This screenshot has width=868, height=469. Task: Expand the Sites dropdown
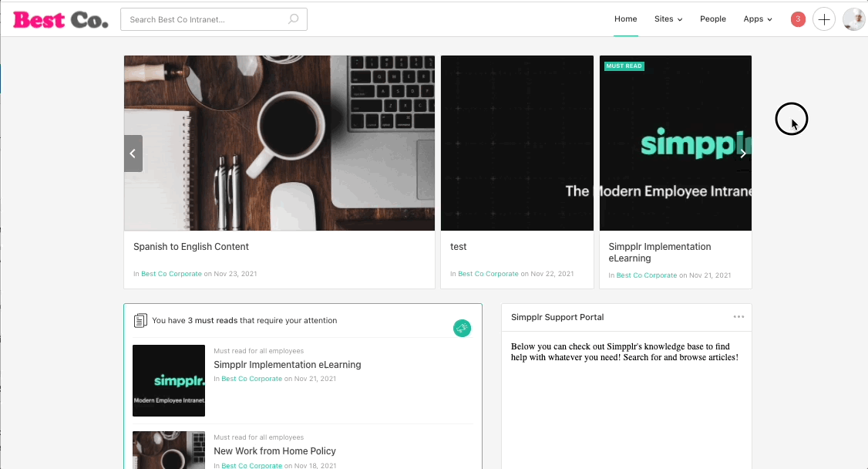click(x=668, y=19)
